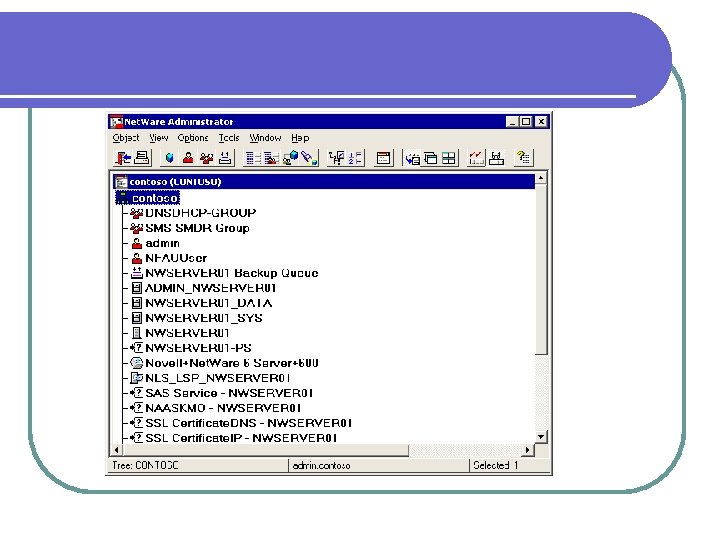Click the blue arrow refresh window icon

pyautogui.click(x=412, y=158)
